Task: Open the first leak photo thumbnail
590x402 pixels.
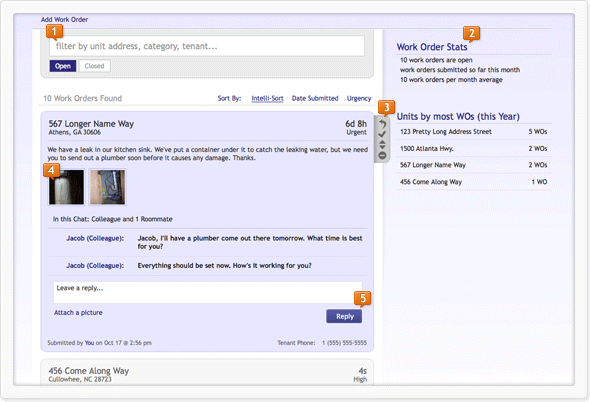Action: pyautogui.click(x=66, y=187)
